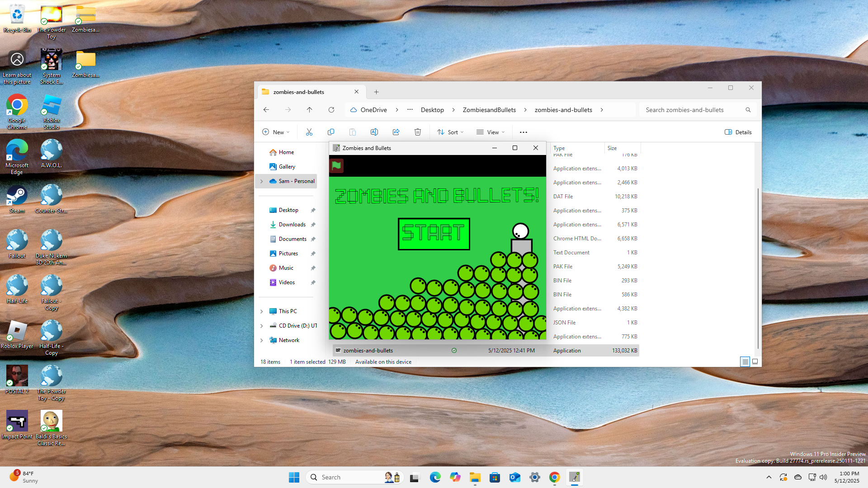Select the zombies-and-bullets Explorer tab
Viewport: 868px width, 488px height.
pos(299,92)
